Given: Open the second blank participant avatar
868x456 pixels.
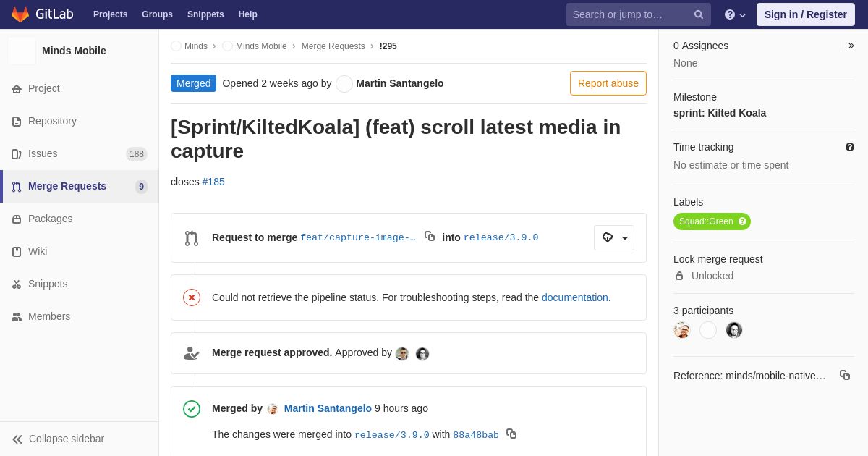Looking at the screenshot, I should (x=708, y=330).
